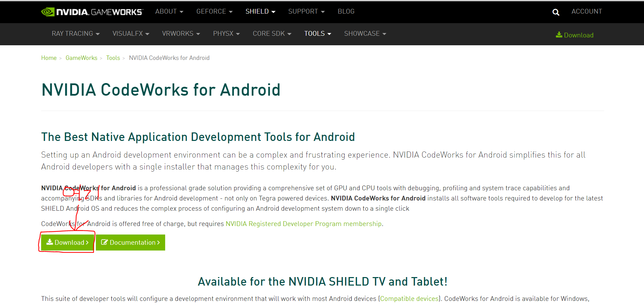Expand the VRWORKS menu

[x=181, y=34]
